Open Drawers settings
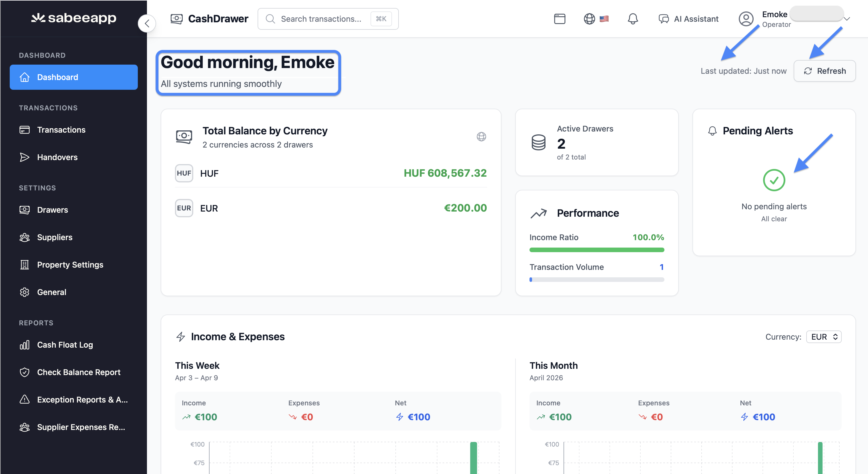This screenshot has height=474, width=868. coord(53,210)
